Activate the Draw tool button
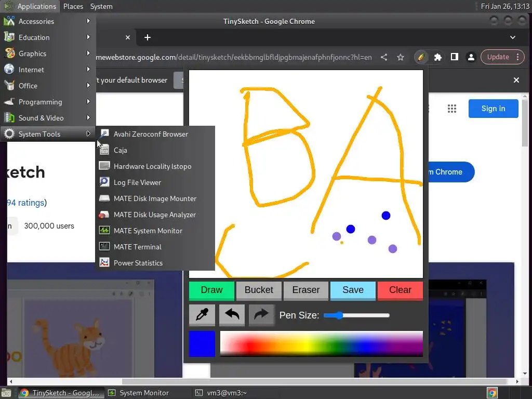 212,290
